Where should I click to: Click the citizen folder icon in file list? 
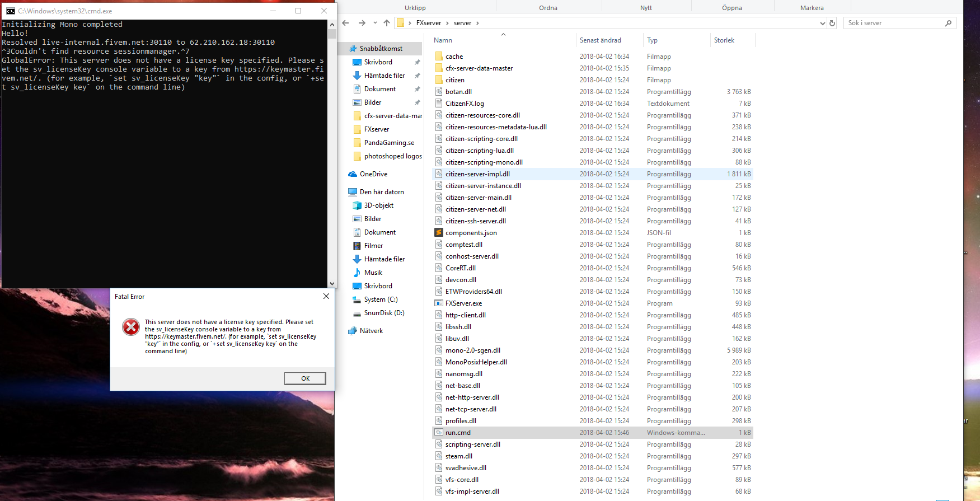[x=439, y=79]
